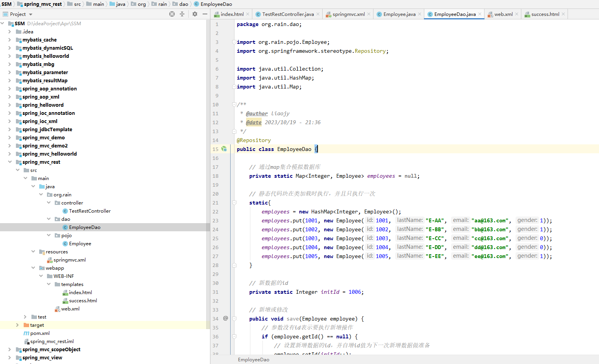Select the spring_mvc_scopeObject module

pos(51,350)
